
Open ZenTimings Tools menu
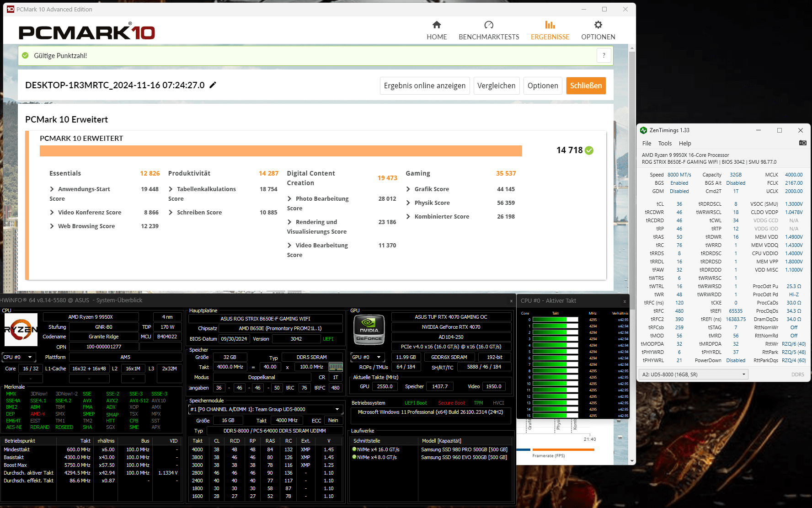tap(665, 143)
